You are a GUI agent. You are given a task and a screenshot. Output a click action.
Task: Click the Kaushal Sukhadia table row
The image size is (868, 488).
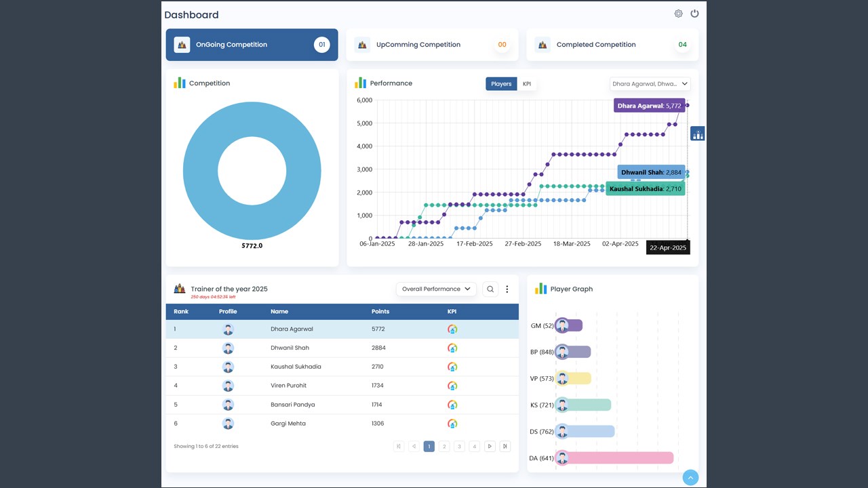pos(342,367)
